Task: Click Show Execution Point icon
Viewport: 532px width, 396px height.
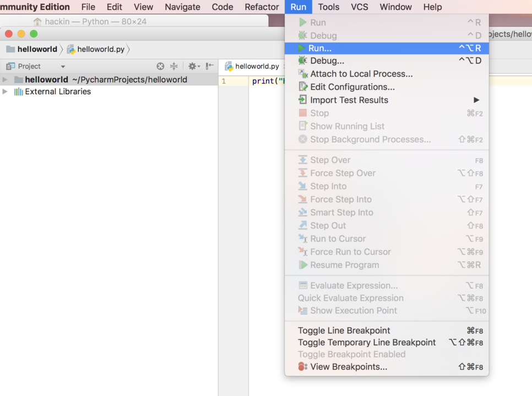Action: pos(303,311)
